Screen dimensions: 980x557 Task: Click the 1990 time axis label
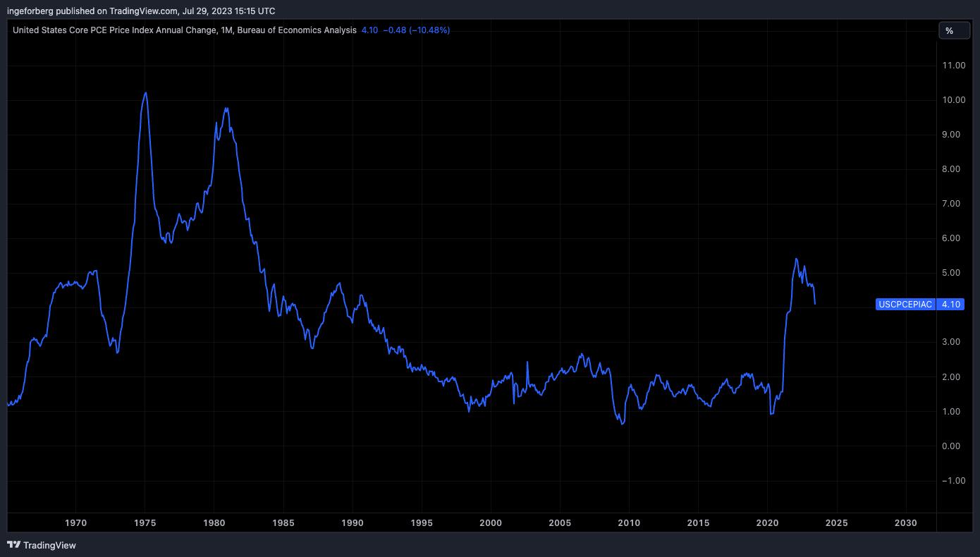pyautogui.click(x=353, y=523)
